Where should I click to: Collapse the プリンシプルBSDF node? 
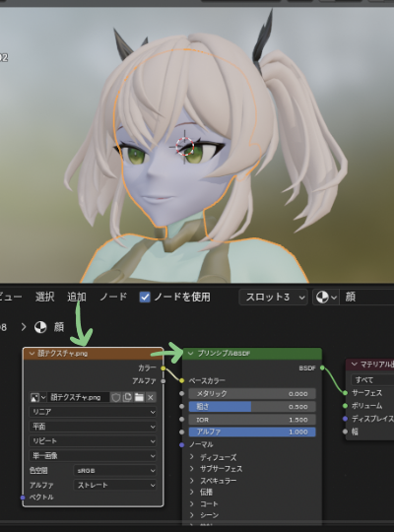[191, 354]
